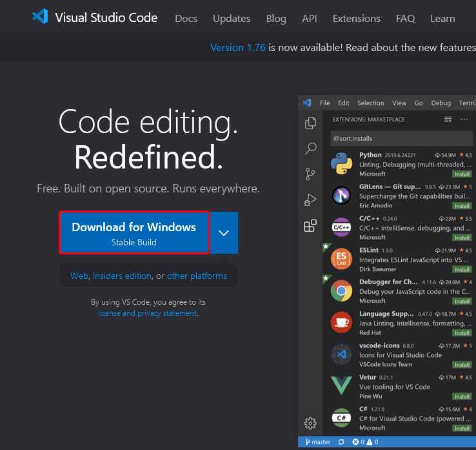The image size is (476, 450).
Task: Open the Source Control branch icon
Action: coord(310,174)
